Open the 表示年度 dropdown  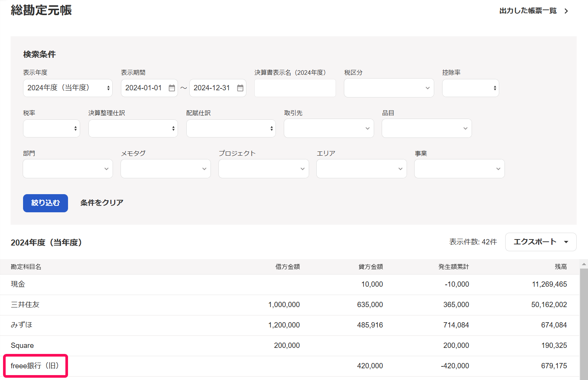pyautogui.click(x=68, y=88)
